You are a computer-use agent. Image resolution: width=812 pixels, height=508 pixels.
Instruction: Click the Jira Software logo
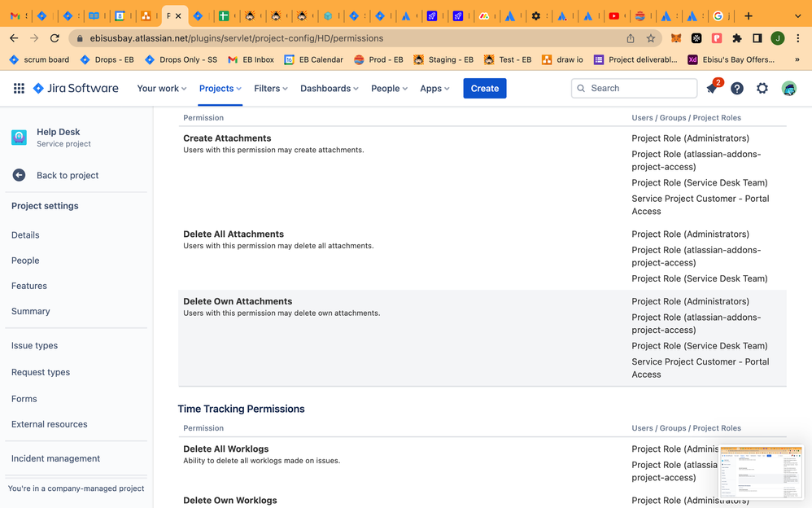pos(76,88)
